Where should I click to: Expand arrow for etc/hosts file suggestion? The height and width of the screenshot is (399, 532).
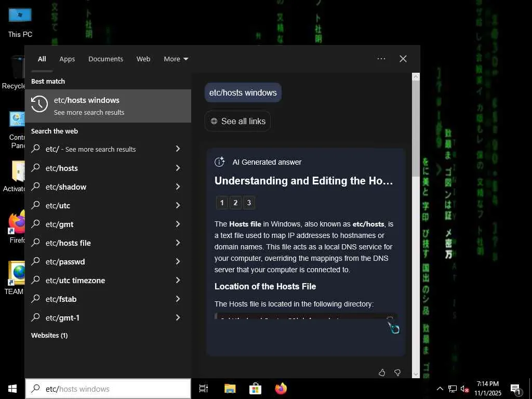178,243
